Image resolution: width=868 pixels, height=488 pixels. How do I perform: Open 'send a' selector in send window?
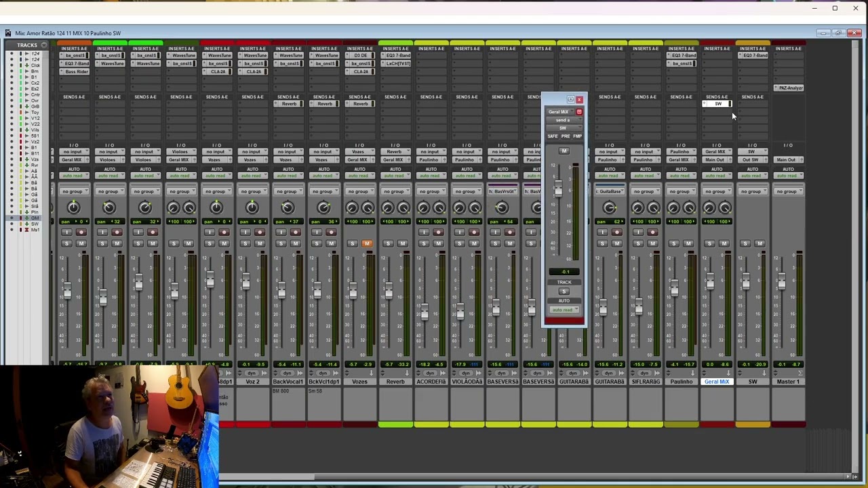564,120
